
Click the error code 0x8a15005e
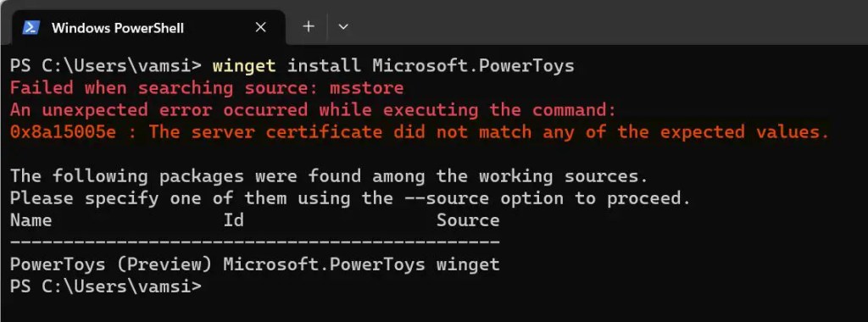coord(63,132)
